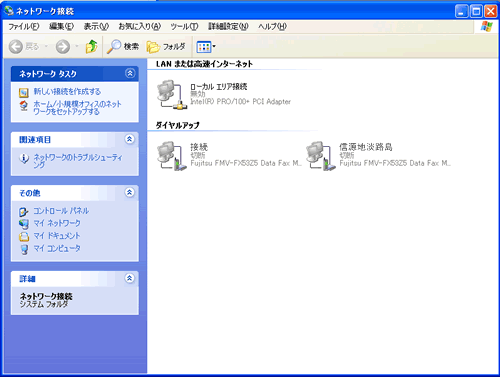Click the ネットワーク タスク panel title
Screen dimensions: 500x377
tap(48, 74)
